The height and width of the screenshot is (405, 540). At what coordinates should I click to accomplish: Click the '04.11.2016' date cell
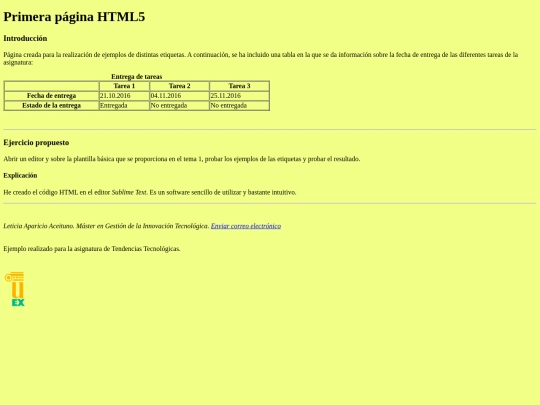tap(179, 96)
